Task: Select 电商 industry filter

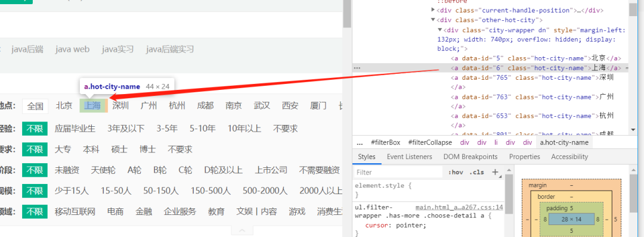Action: (116, 212)
